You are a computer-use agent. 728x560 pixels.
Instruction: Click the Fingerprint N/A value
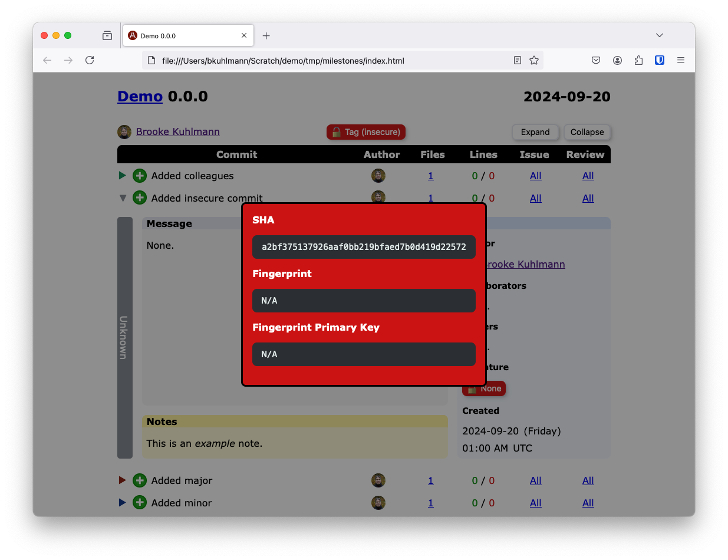[364, 301]
